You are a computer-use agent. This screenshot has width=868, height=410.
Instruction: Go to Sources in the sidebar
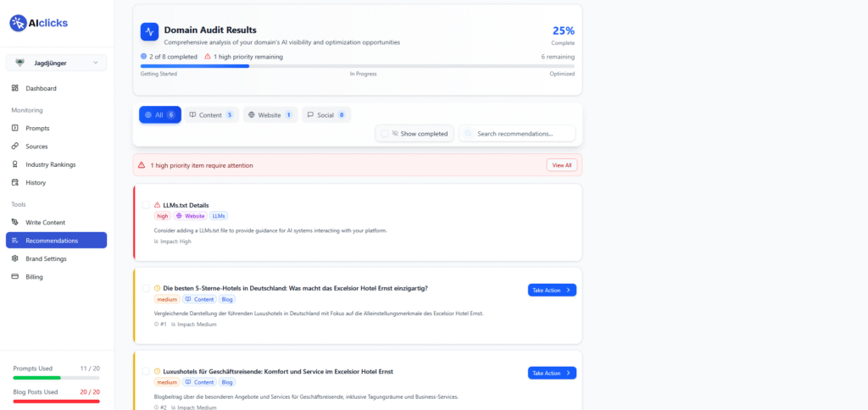pyautogui.click(x=36, y=147)
